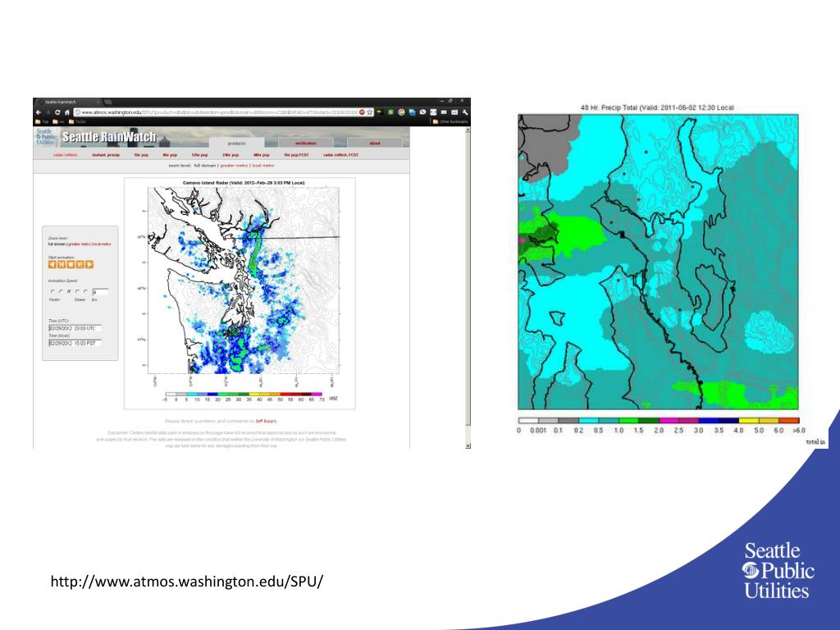This screenshot has height=630, width=840.
Task: Open the instant. precip product
Action: pos(106,155)
